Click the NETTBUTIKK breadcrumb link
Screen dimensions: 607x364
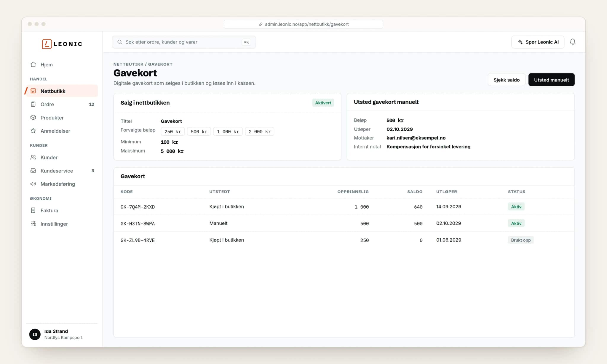tap(128, 64)
